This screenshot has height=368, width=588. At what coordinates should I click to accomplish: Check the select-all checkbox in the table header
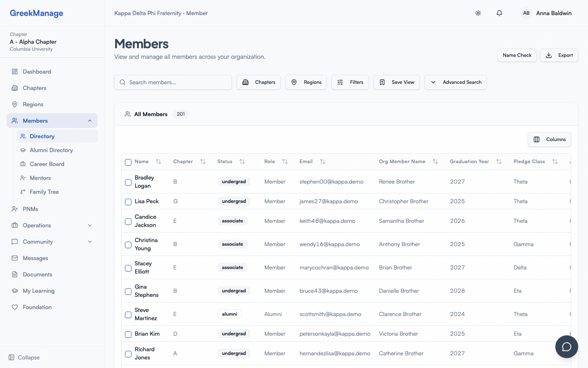click(x=128, y=162)
